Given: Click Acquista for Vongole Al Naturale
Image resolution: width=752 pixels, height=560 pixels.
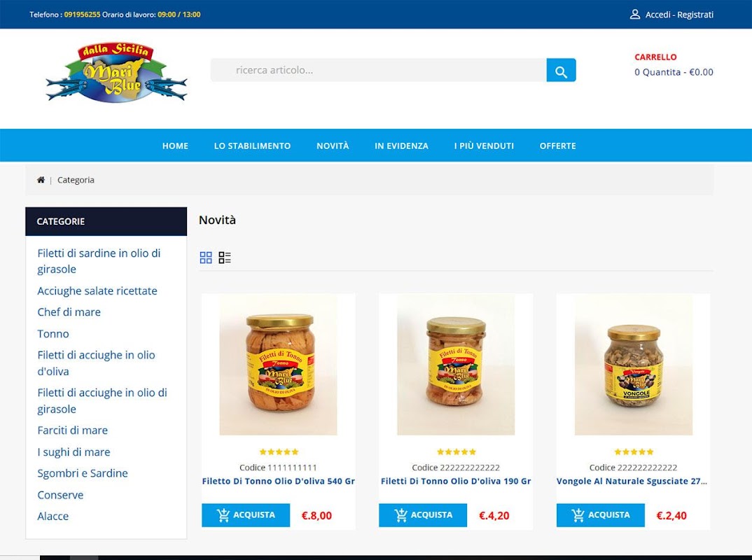Looking at the screenshot, I should 601,515.
